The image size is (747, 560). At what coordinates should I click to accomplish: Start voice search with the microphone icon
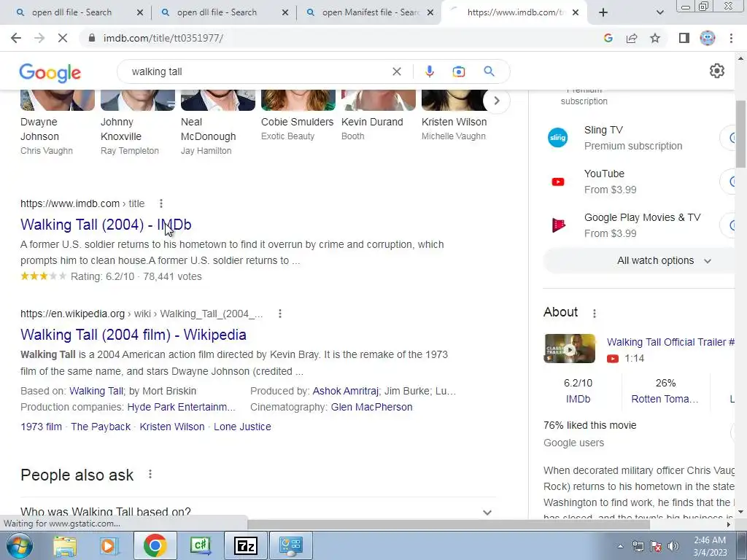pyautogui.click(x=429, y=71)
